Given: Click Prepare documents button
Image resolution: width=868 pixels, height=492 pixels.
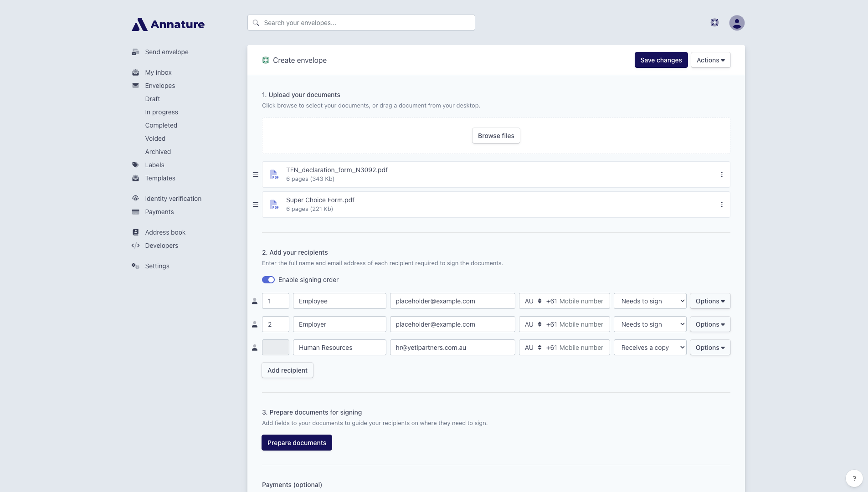Looking at the screenshot, I should [297, 443].
